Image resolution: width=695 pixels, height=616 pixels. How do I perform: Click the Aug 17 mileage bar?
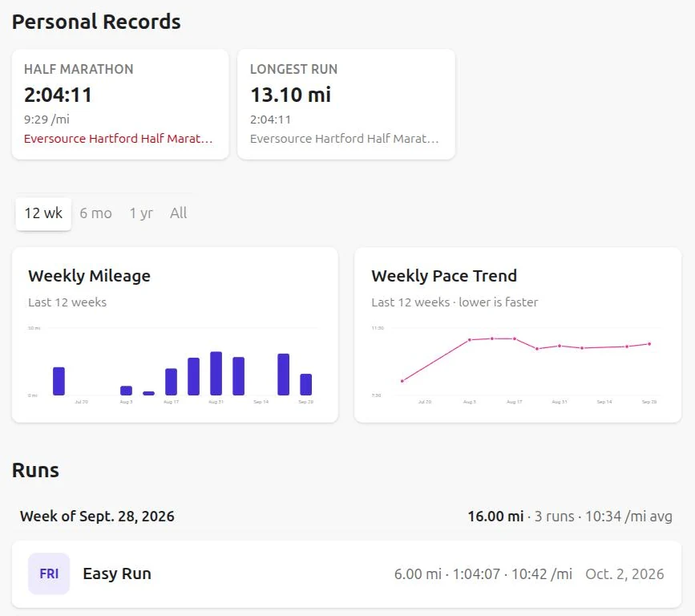(x=171, y=382)
